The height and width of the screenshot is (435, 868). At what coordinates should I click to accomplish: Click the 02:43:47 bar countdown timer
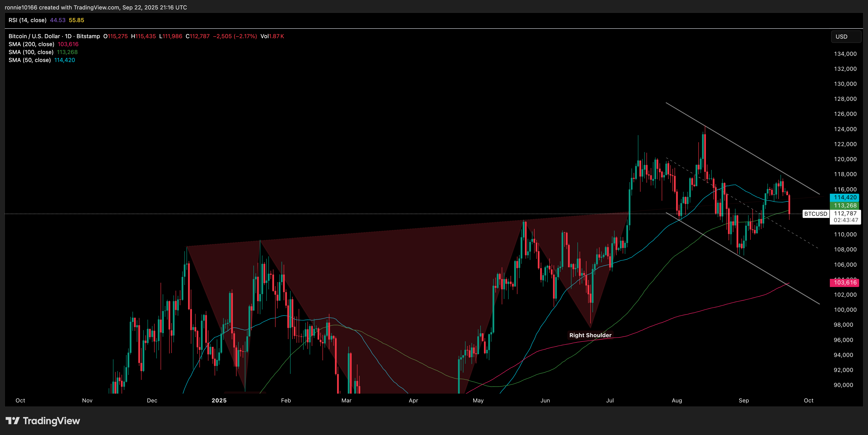(x=846, y=220)
